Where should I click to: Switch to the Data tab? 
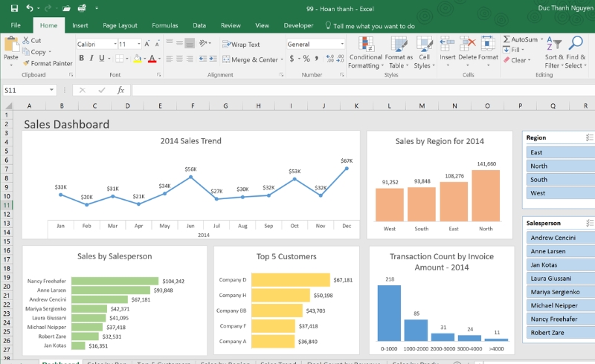[199, 25]
